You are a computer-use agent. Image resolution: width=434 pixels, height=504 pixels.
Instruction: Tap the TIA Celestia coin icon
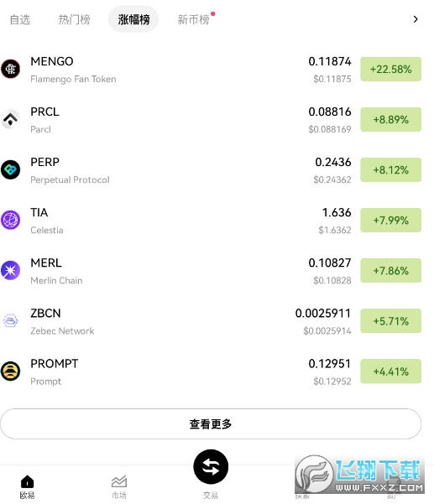10,220
